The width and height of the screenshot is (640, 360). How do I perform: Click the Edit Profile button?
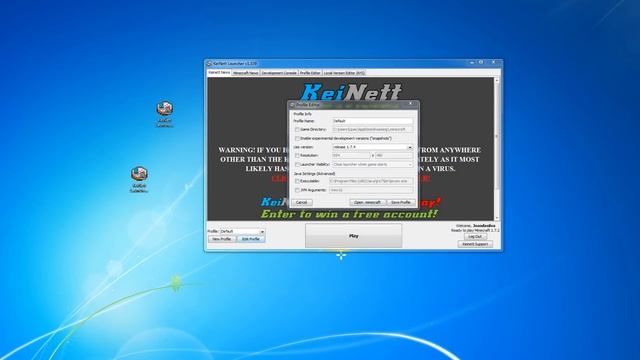[251, 239]
